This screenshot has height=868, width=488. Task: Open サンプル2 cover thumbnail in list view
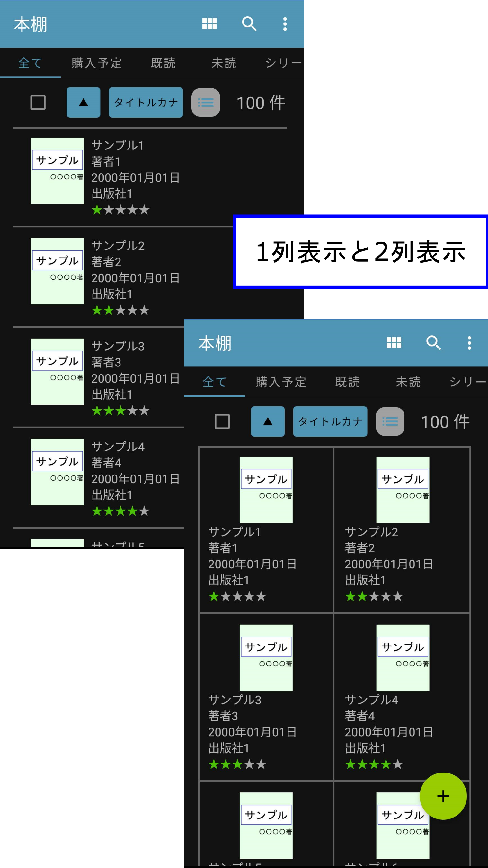pyautogui.click(x=57, y=271)
